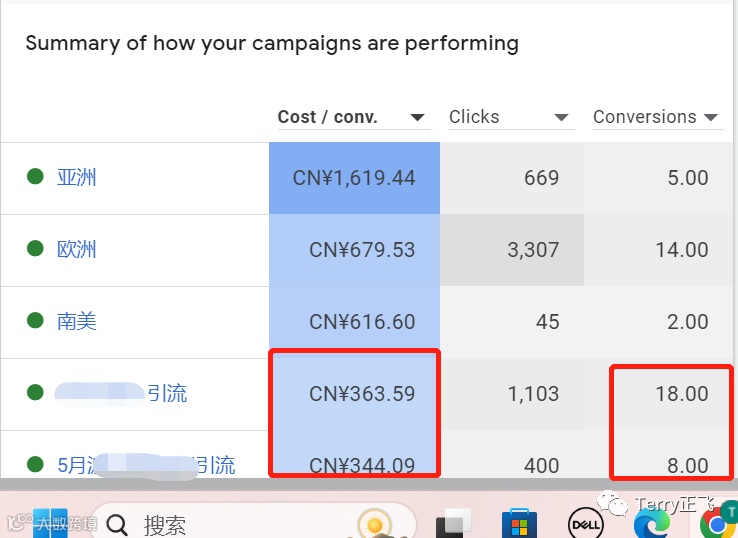Launch Microsoft Store from the taskbar
Image resolution: width=738 pixels, height=538 pixels.
pyautogui.click(x=519, y=523)
